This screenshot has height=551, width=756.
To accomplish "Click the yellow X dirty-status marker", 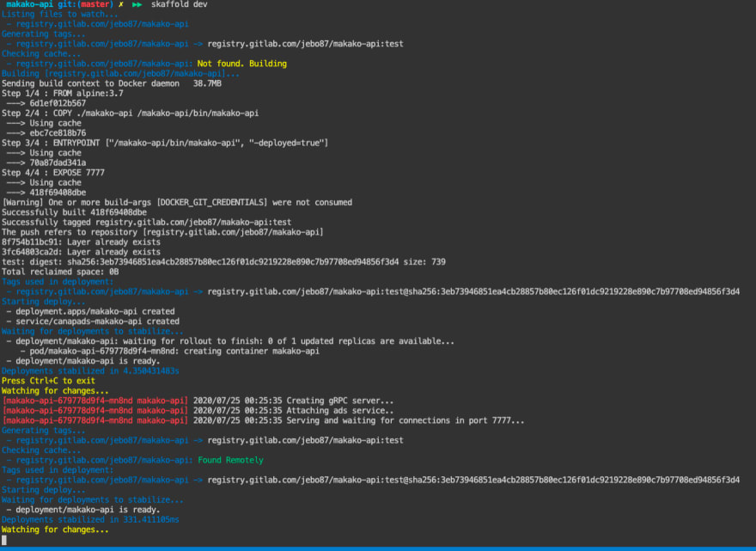I will click(121, 4).
